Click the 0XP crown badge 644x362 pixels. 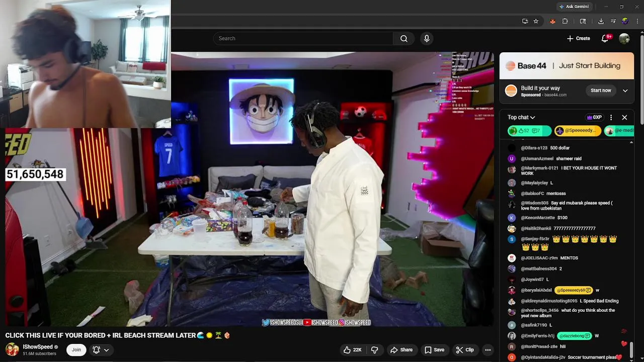[594, 117]
